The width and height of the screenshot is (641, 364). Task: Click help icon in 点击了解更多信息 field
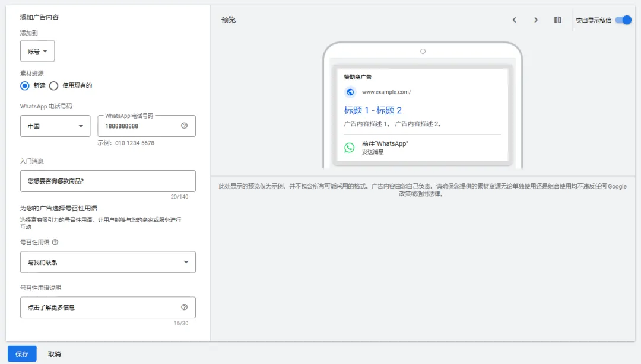[185, 307]
